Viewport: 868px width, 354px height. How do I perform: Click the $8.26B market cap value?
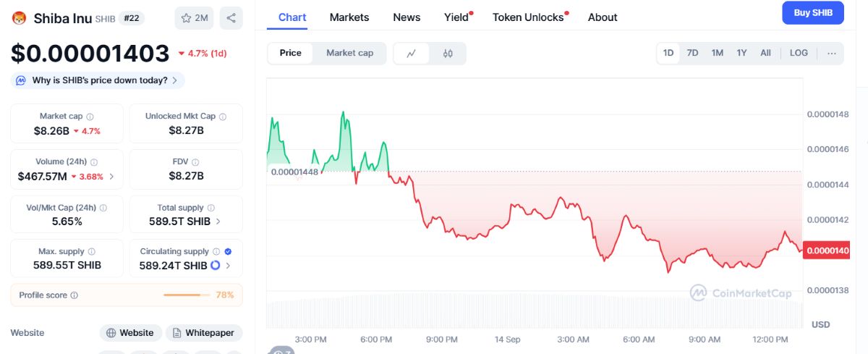coord(51,131)
